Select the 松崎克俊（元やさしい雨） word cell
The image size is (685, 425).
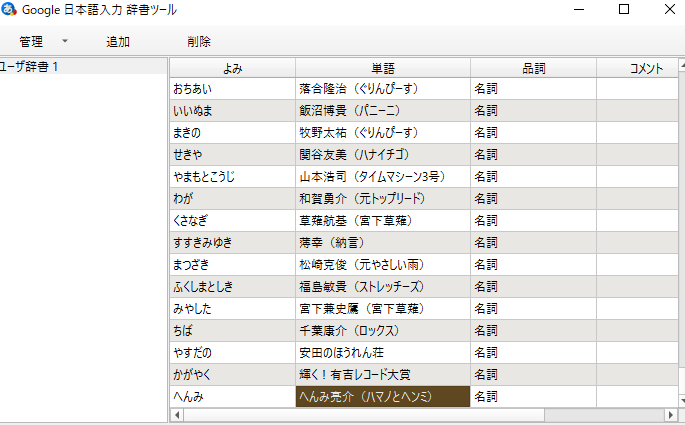[383, 265]
